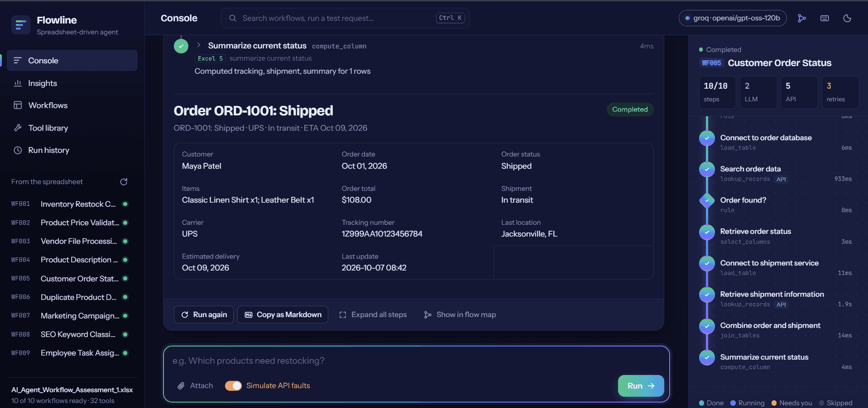Click the Insights bar chart icon
This screenshot has width=868, height=408.
(x=18, y=83)
